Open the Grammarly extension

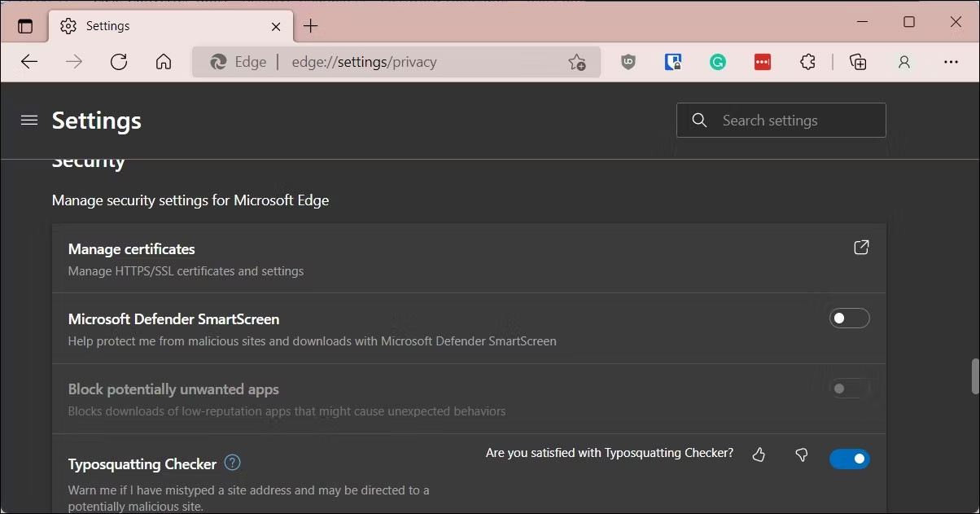click(716, 61)
